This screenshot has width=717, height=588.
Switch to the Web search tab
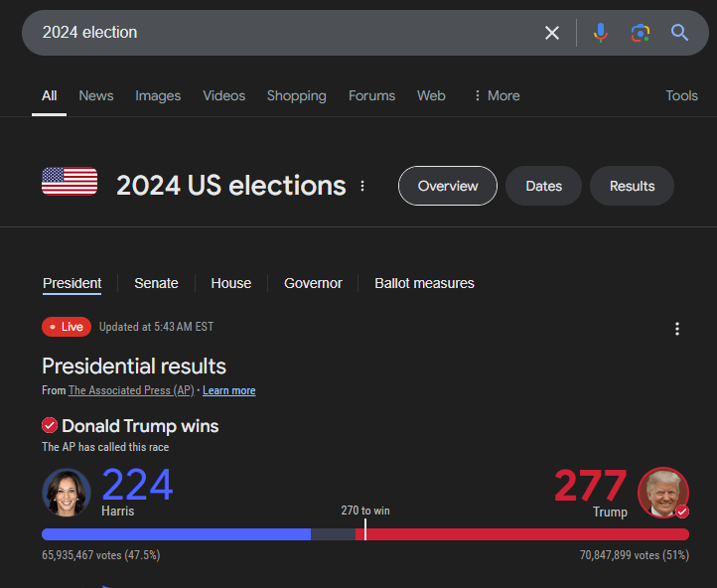tap(431, 95)
